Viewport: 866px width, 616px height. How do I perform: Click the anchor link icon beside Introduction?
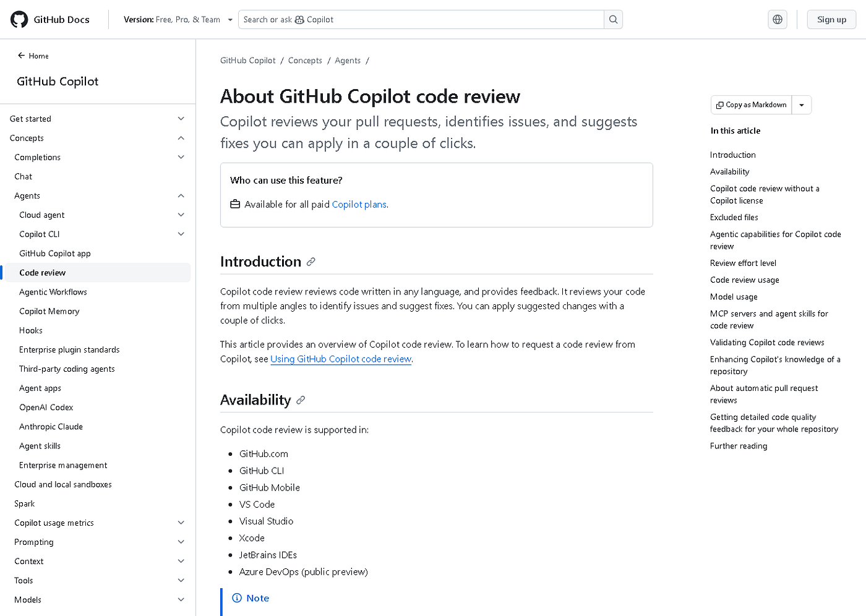[x=311, y=262]
